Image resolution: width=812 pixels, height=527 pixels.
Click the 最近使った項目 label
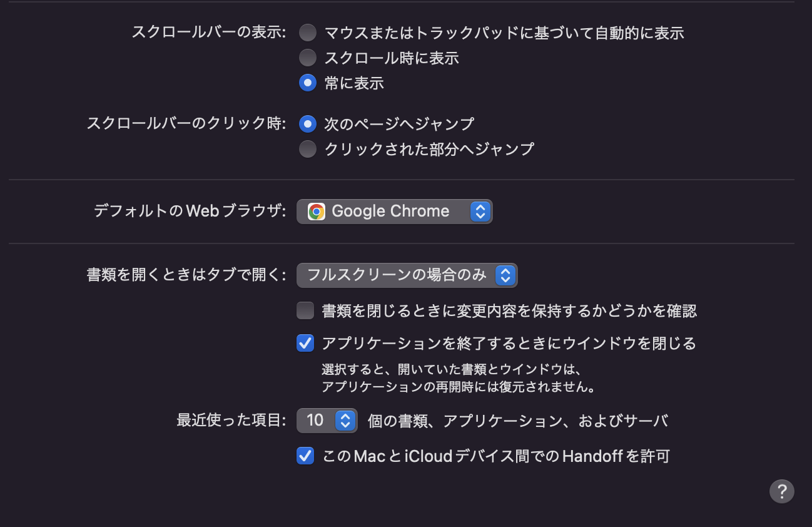[x=229, y=420]
